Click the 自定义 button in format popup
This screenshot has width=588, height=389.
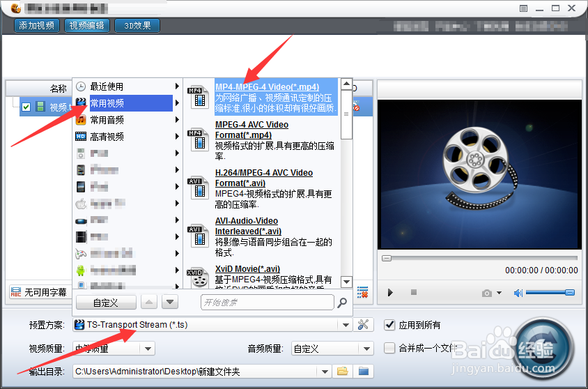point(106,303)
